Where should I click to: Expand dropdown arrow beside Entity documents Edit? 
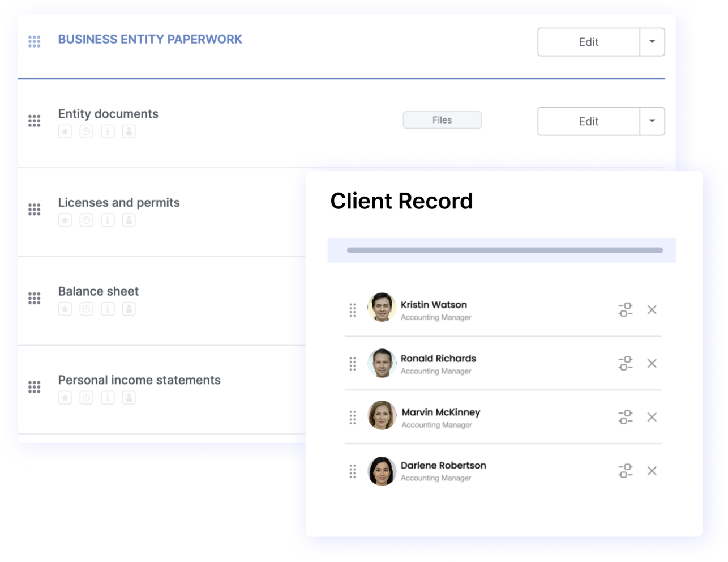pos(652,121)
